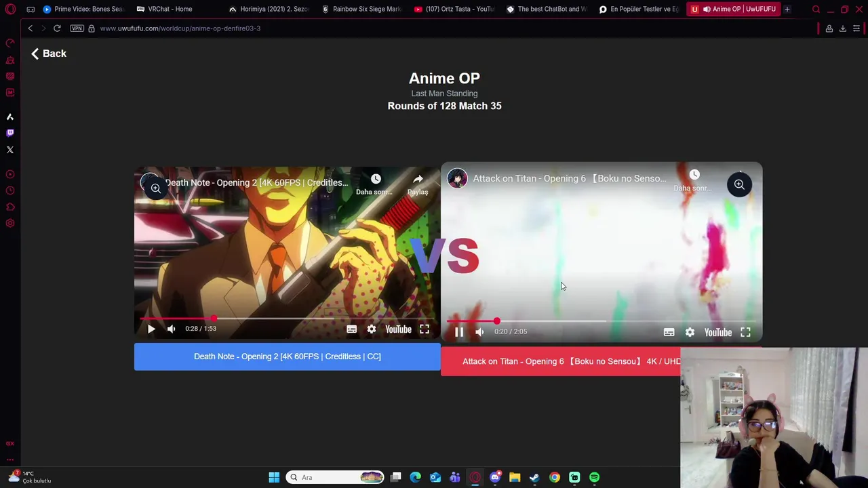868x488 pixels.
Task: Vote for Death Note Opening 2 button
Action: coord(288,357)
